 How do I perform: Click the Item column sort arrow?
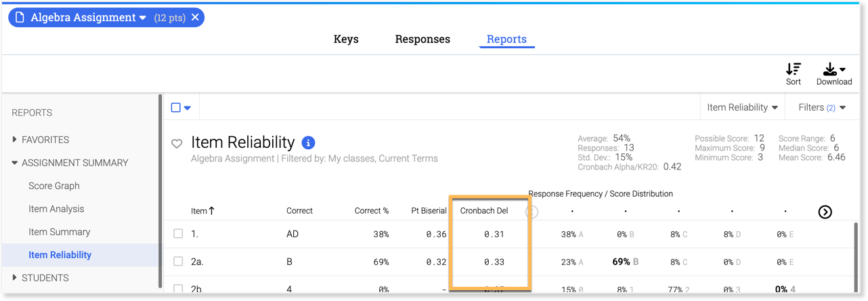click(x=211, y=211)
